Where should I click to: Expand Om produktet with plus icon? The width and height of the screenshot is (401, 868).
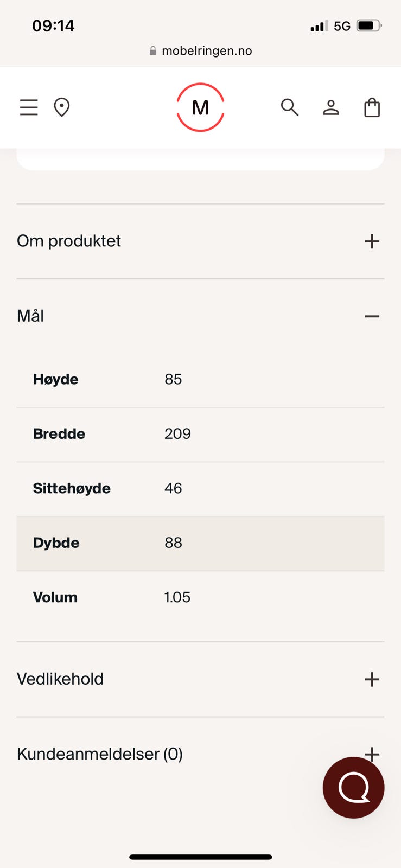[x=372, y=241]
